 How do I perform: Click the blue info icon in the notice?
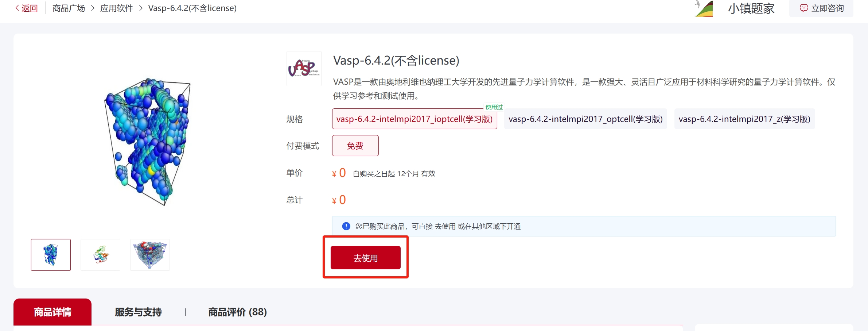[x=346, y=226]
